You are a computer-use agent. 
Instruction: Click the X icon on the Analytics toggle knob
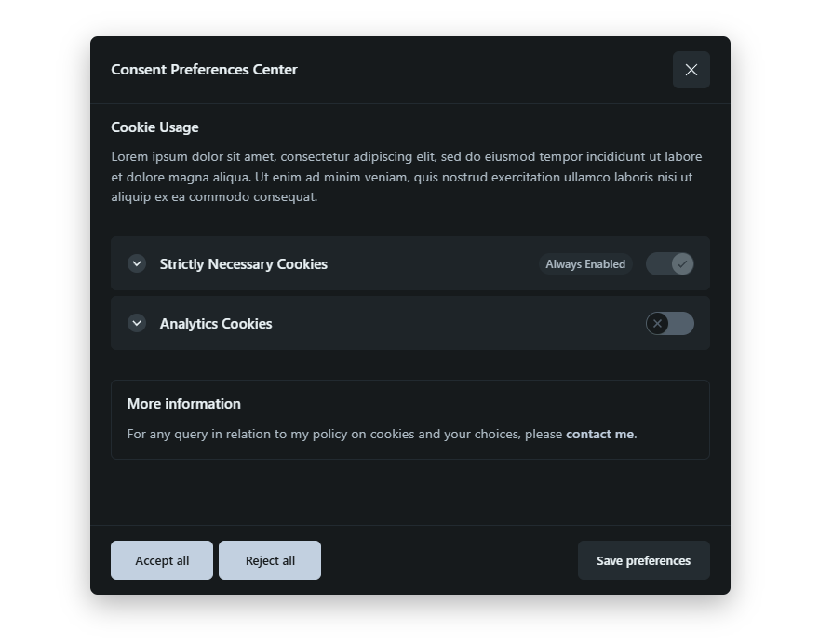coord(659,323)
